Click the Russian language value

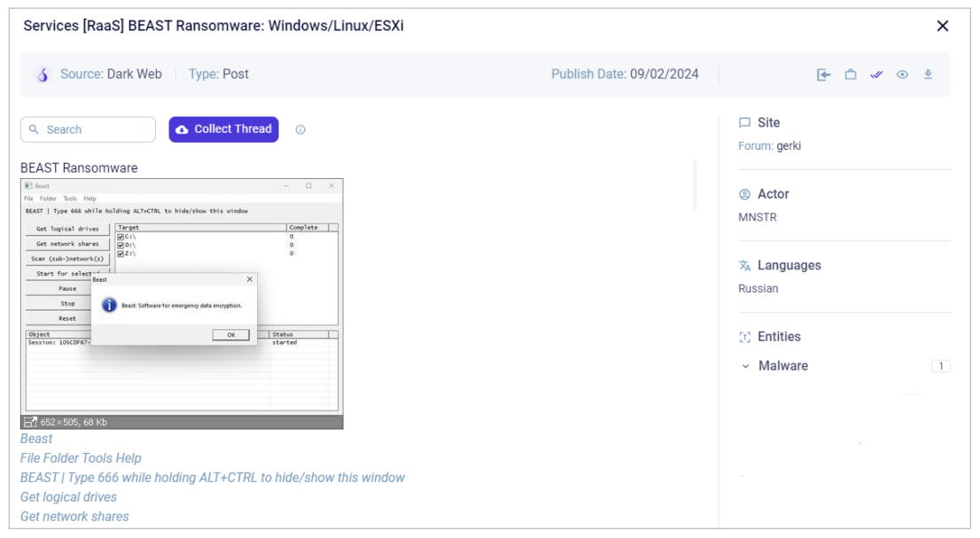point(758,289)
